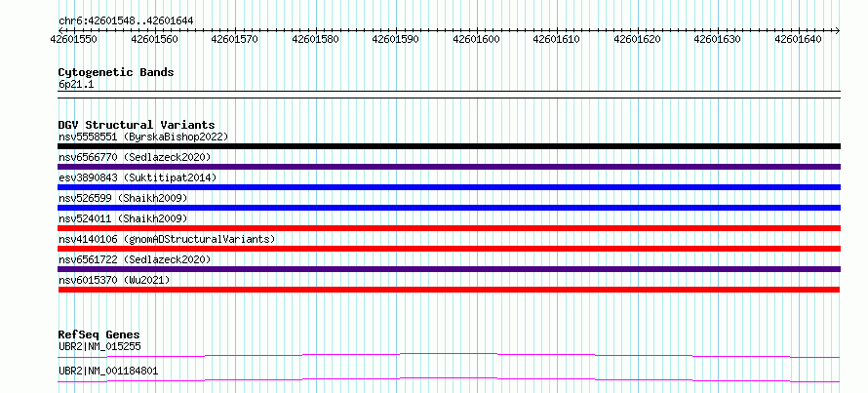Click ruler position 42601620
Screen dimensions: 868x393
point(638,39)
